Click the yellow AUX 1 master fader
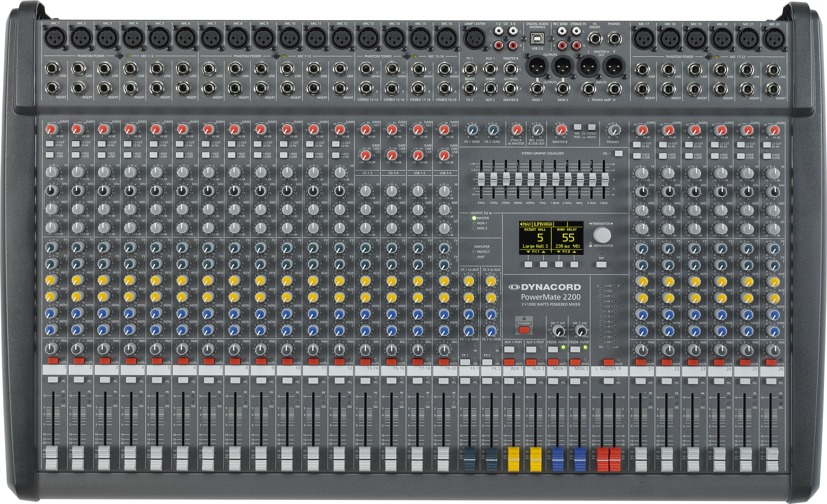 click(x=513, y=459)
